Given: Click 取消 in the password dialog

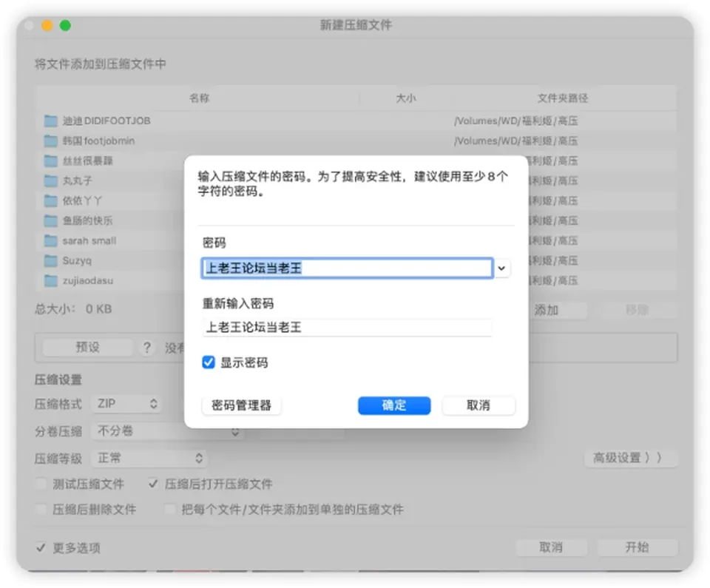Looking at the screenshot, I should pyautogui.click(x=479, y=405).
